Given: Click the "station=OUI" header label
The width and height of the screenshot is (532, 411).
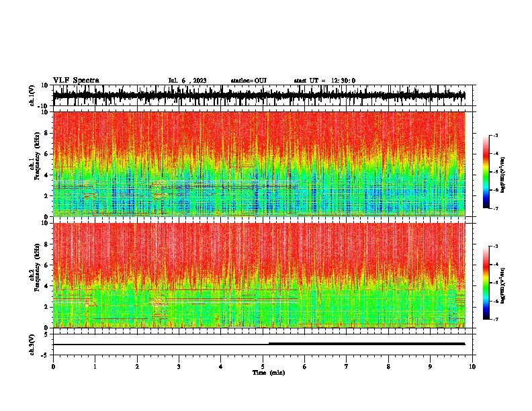Looking at the screenshot, I should click(x=249, y=81).
